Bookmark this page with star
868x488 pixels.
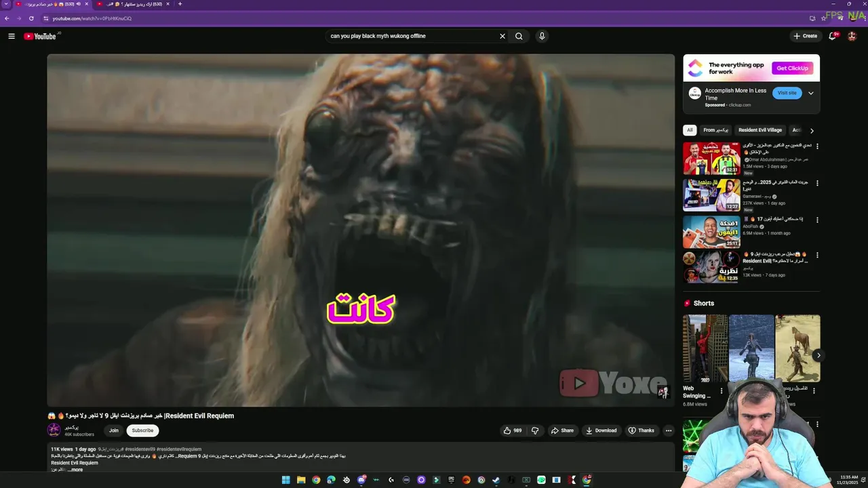[x=824, y=18]
